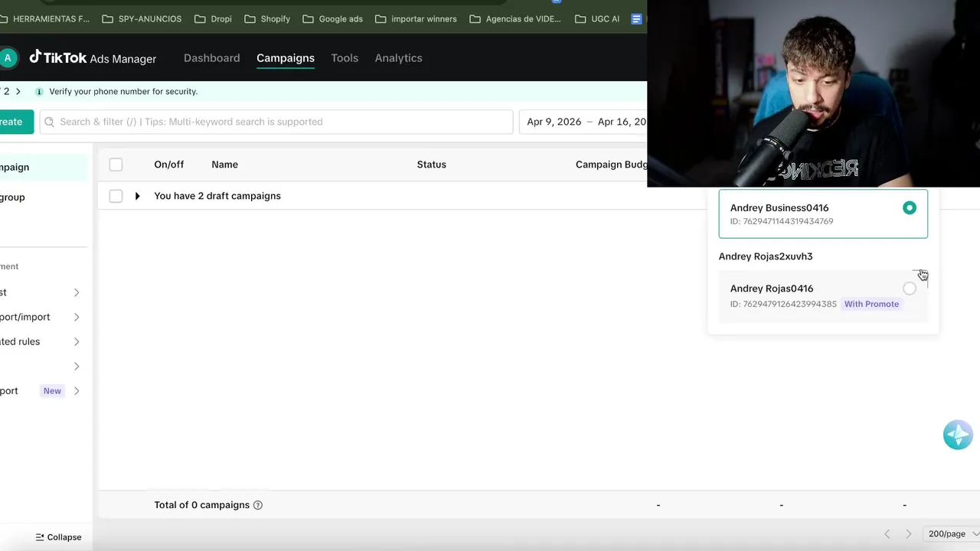Click the Status column header
This screenshot has width=980, height=551.
431,165
